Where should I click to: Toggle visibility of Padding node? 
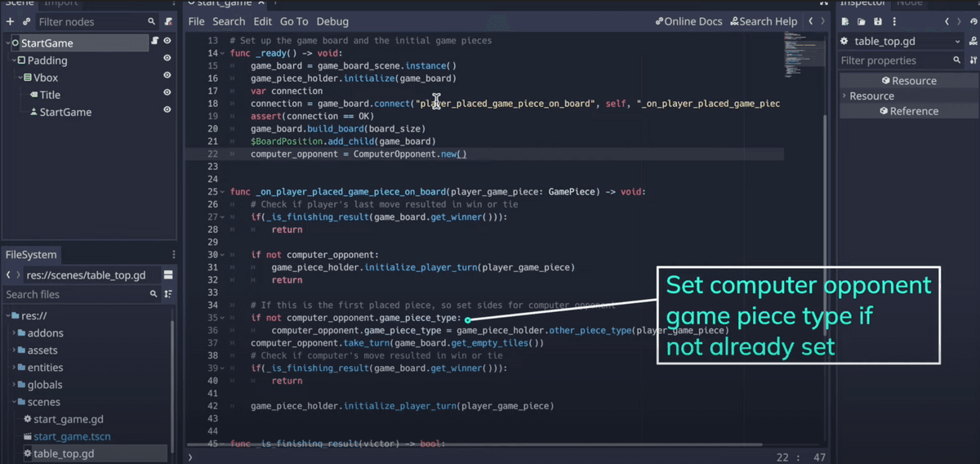[167, 58]
